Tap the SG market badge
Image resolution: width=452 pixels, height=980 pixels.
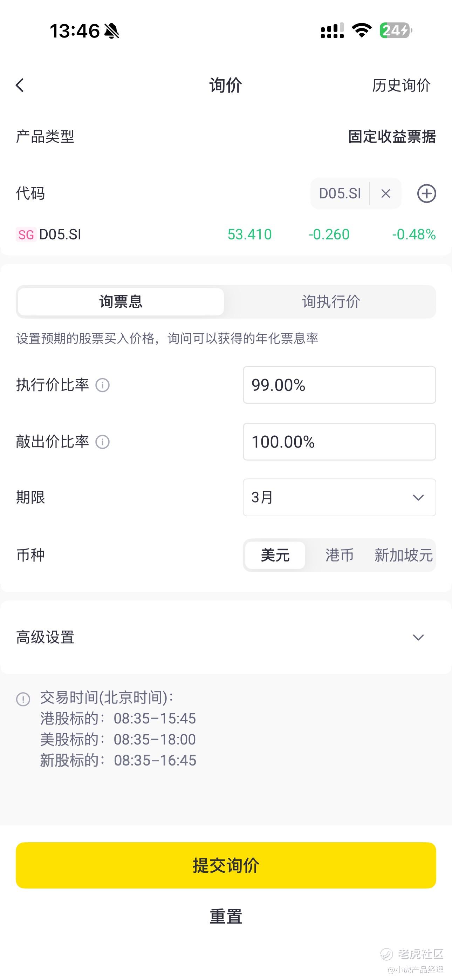click(26, 235)
